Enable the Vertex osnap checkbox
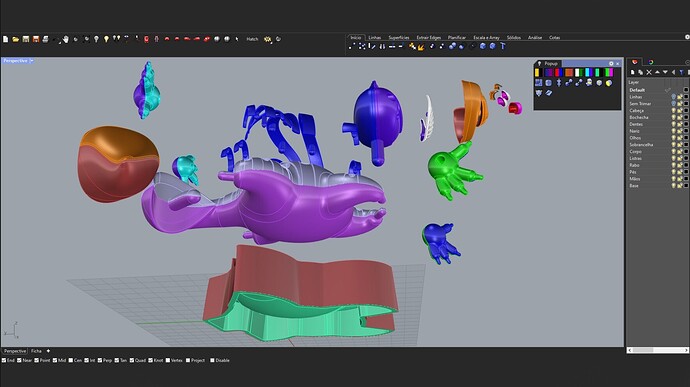 pos(168,360)
